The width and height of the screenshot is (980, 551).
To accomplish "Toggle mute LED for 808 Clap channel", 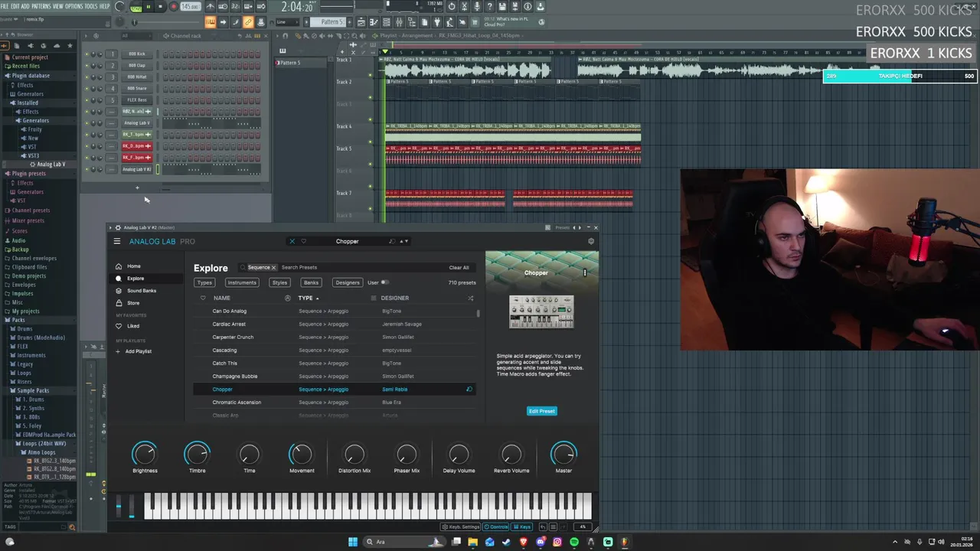I will click(x=87, y=66).
